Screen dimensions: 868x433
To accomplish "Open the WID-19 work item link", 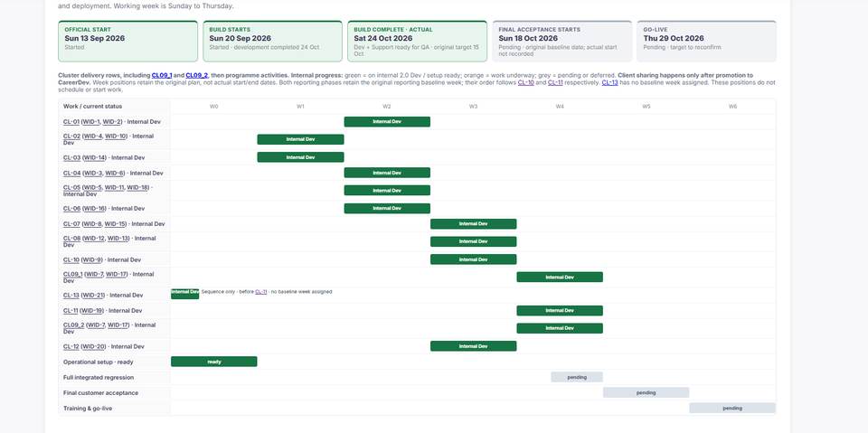I will (92, 311).
